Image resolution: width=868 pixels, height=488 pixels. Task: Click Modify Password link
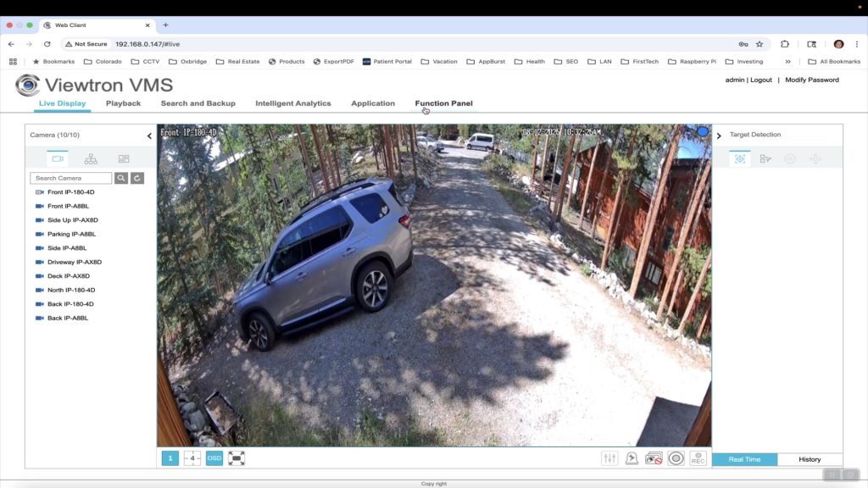811,80
